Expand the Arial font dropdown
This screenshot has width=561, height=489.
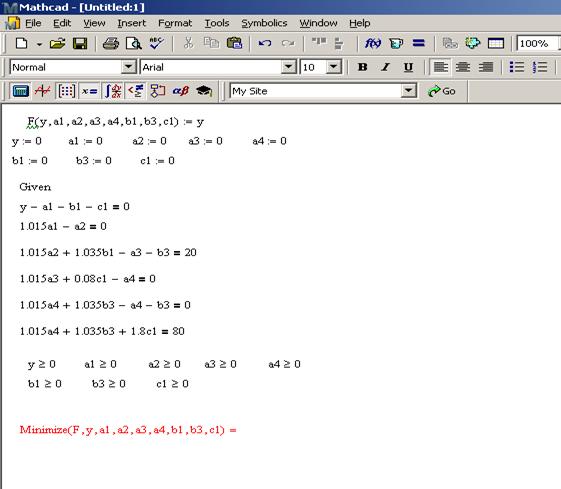click(x=288, y=67)
